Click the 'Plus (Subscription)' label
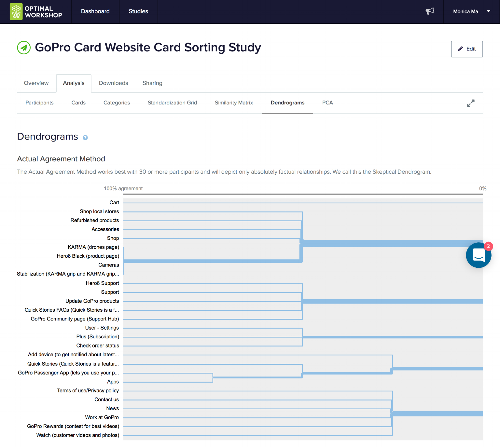500x448 pixels. (98, 337)
